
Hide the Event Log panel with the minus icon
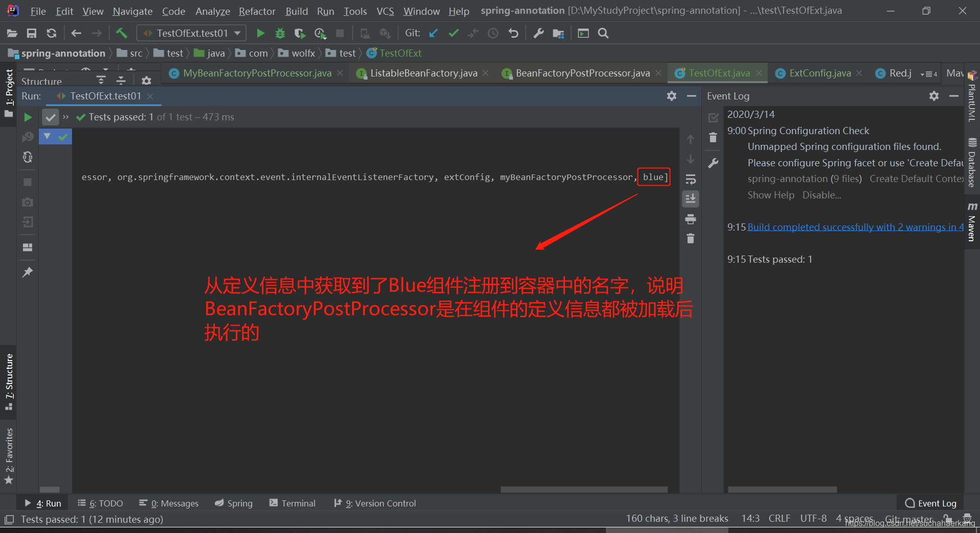(954, 96)
